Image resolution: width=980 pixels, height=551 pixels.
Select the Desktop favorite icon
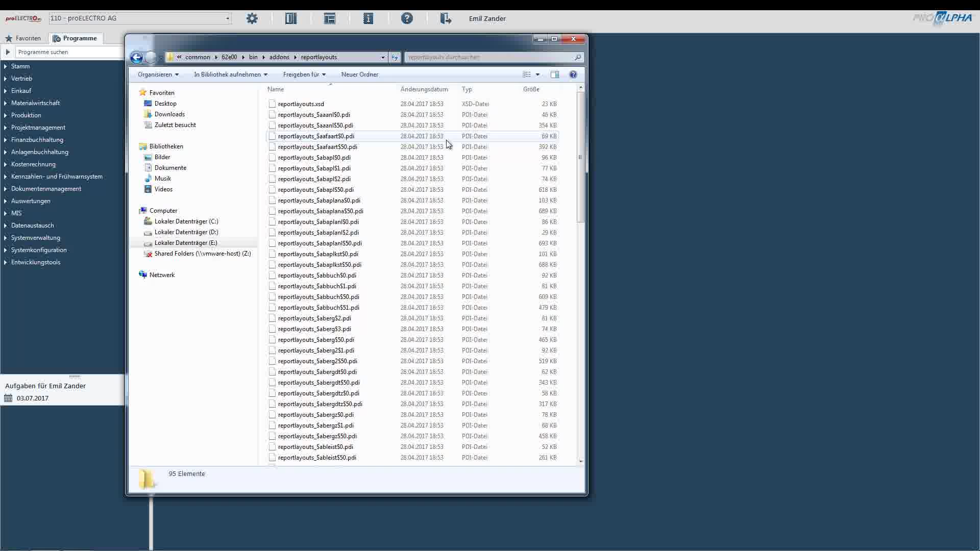(148, 104)
